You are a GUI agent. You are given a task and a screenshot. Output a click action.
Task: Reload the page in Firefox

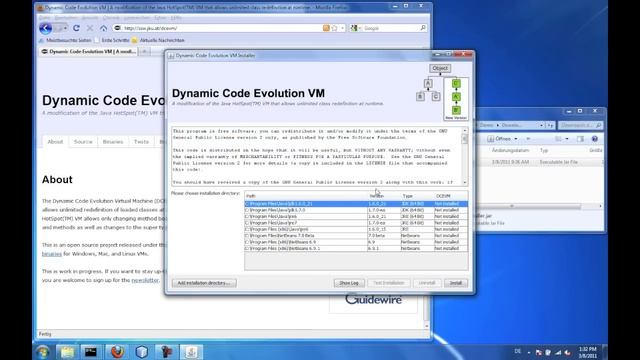coord(76,28)
